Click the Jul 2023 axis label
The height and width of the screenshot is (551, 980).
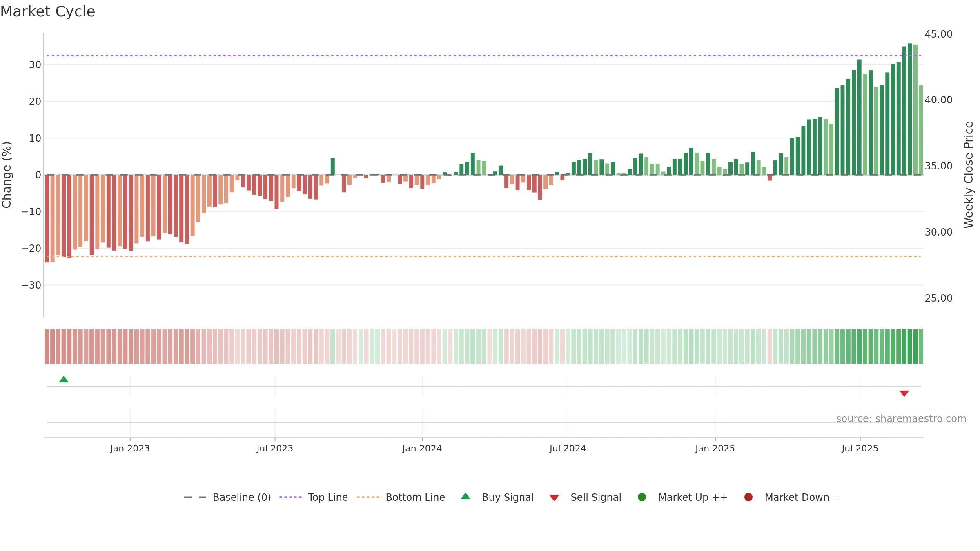(x=275, y=448)
